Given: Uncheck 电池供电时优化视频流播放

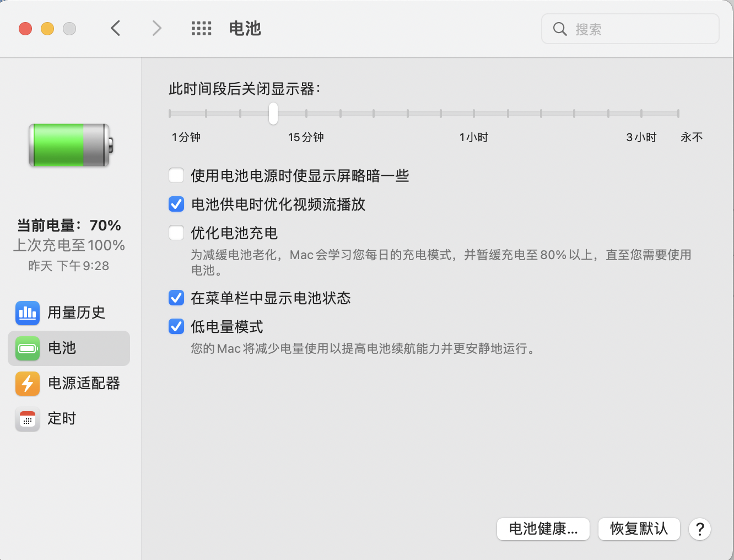Looking at the screenshot, I should (176, 204).
